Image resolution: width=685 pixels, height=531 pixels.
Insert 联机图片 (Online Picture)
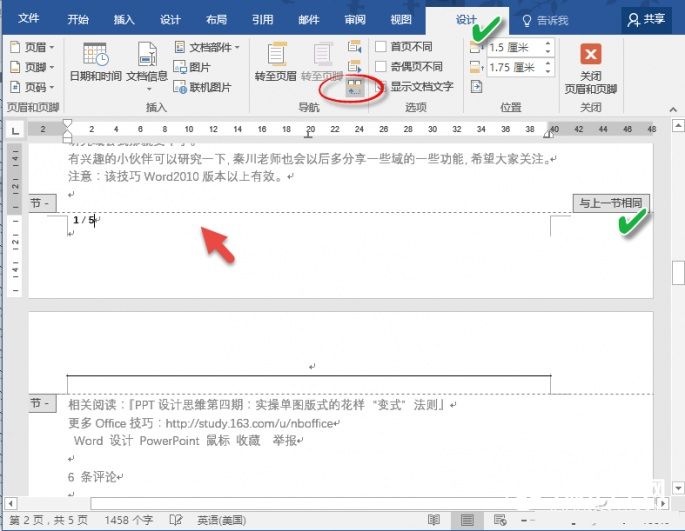[x=202, y=87]
